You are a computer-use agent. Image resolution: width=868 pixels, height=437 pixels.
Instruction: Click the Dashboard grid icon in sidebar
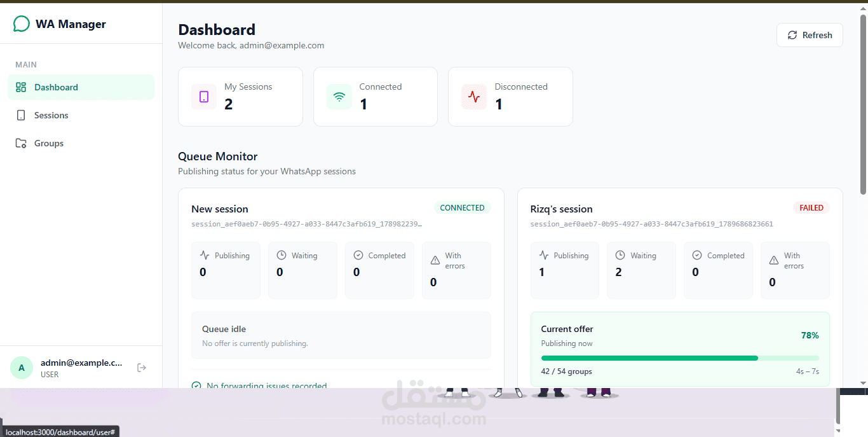[x=21, y=87]
